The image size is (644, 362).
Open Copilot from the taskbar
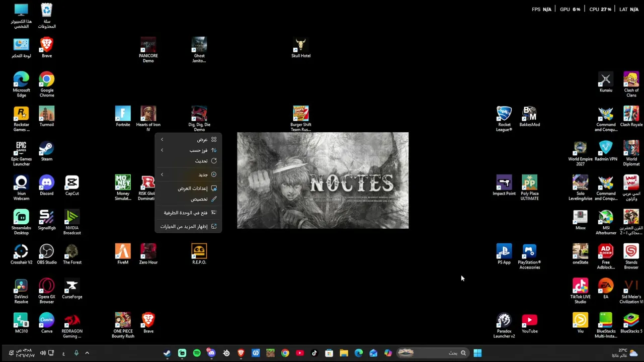point(388,353)
